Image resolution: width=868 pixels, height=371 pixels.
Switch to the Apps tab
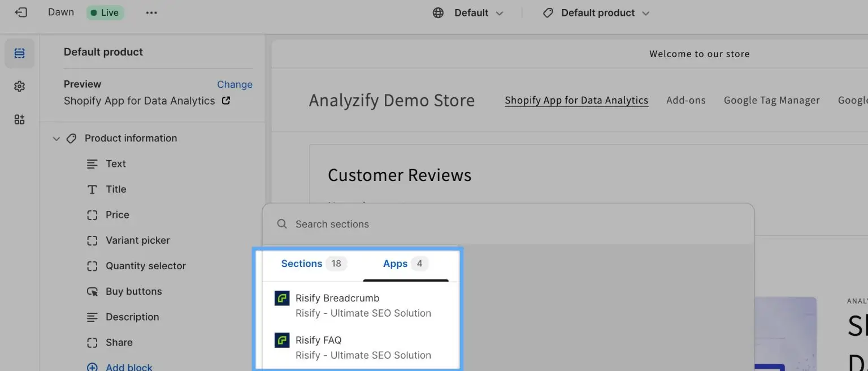[405, 264]
